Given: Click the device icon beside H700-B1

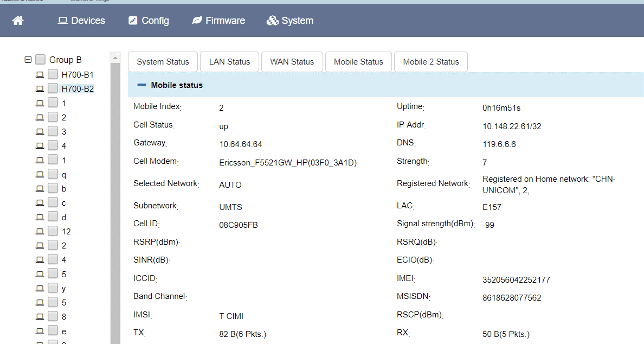Looking at the screenshot, I should click(x=40, y=74).
